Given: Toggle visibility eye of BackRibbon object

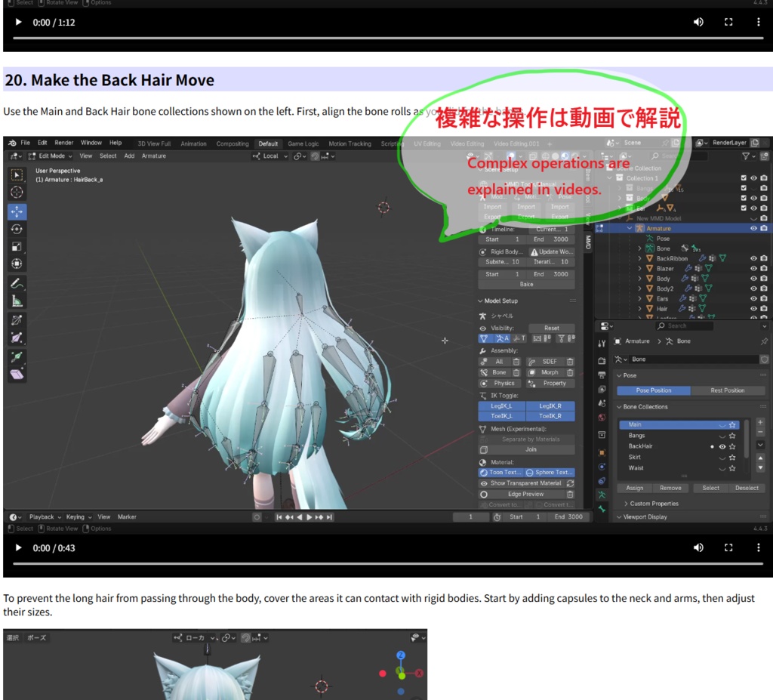Looking at the screenshot, I should pyautogui.click(x=753, y=258).
